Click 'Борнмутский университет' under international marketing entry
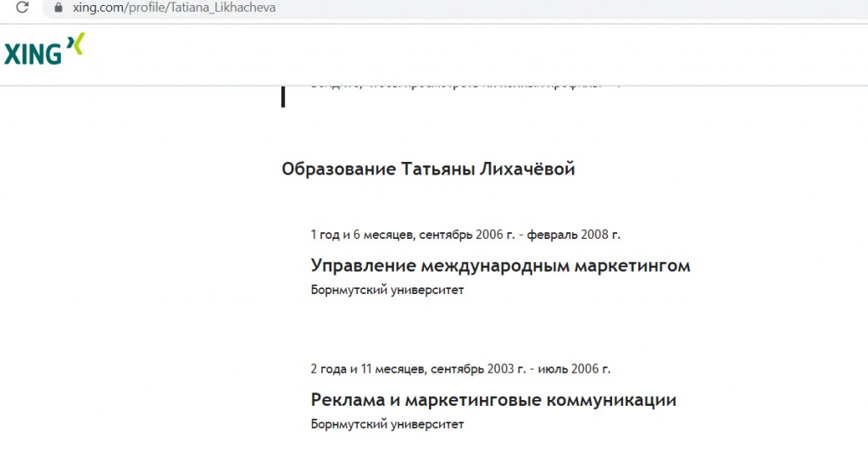Image resolution: width=868 pixels, height=461 pixels. coord(387,290)
